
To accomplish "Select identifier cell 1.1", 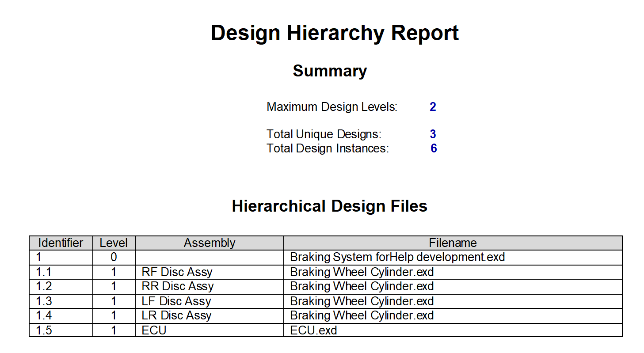I will tap(61, 272).
